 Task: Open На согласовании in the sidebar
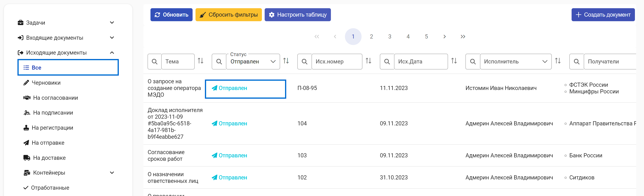[55, 98]
